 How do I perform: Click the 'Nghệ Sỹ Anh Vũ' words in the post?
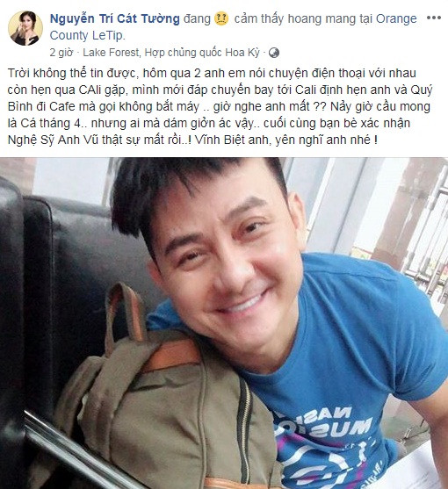(x=53, y=140)
